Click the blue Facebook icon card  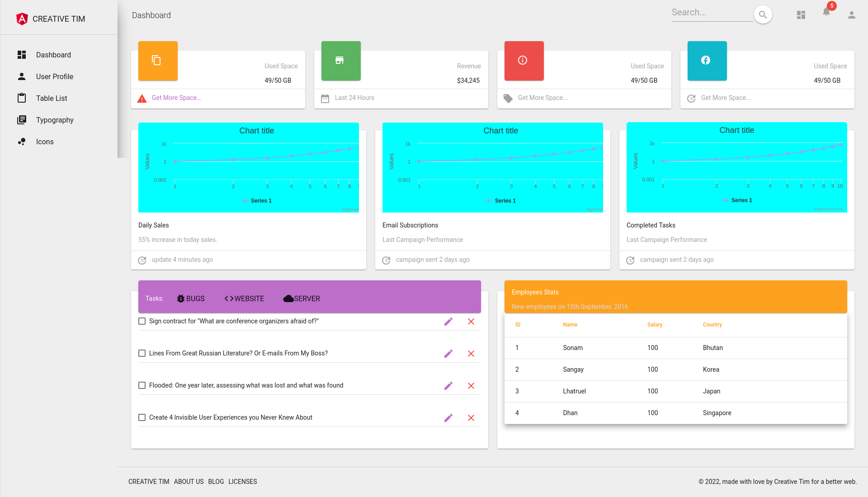(707, 61)
